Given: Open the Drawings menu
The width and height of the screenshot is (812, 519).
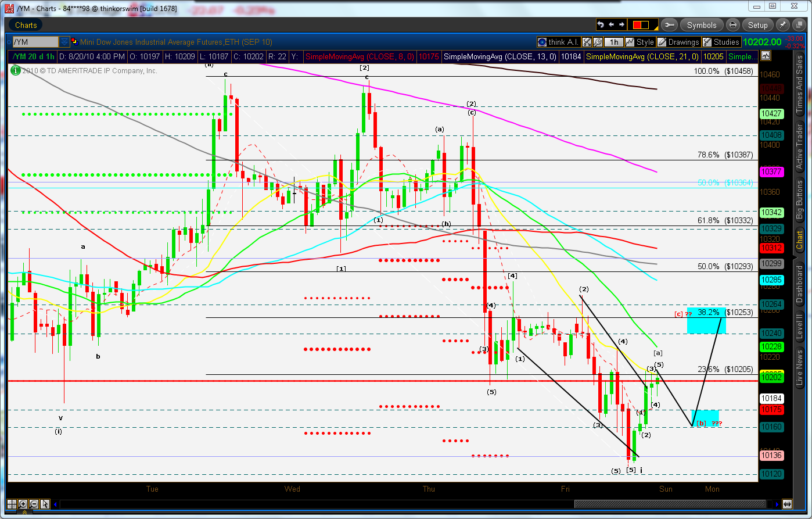Looking at the screenshot, I should pyautogui.click(x=678, y=42).
